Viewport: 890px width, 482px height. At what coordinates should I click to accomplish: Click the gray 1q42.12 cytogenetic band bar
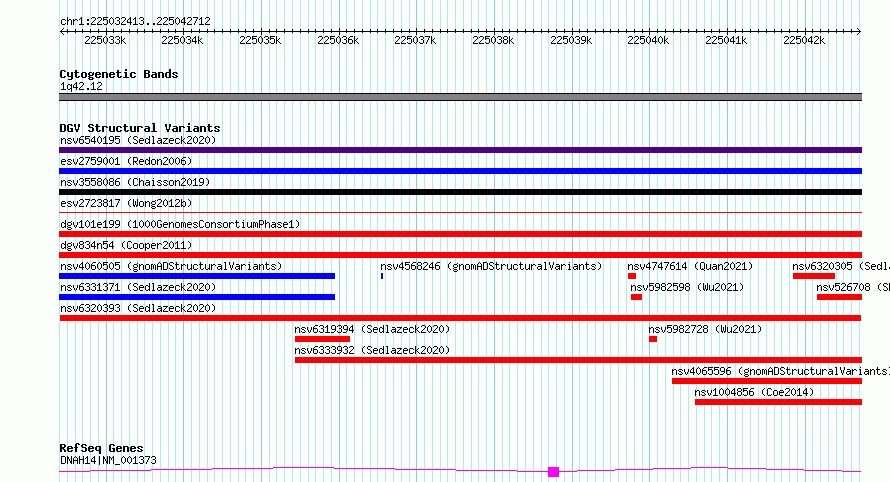pos(460,97)
